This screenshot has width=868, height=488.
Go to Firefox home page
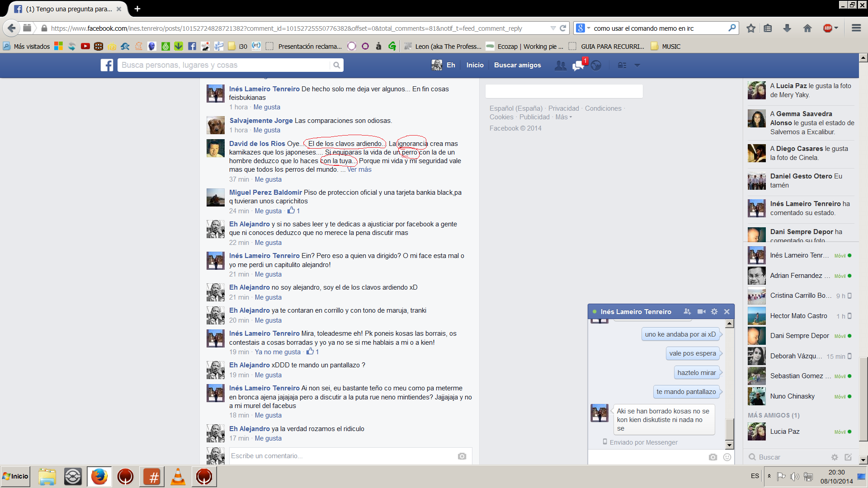(807, 28)
